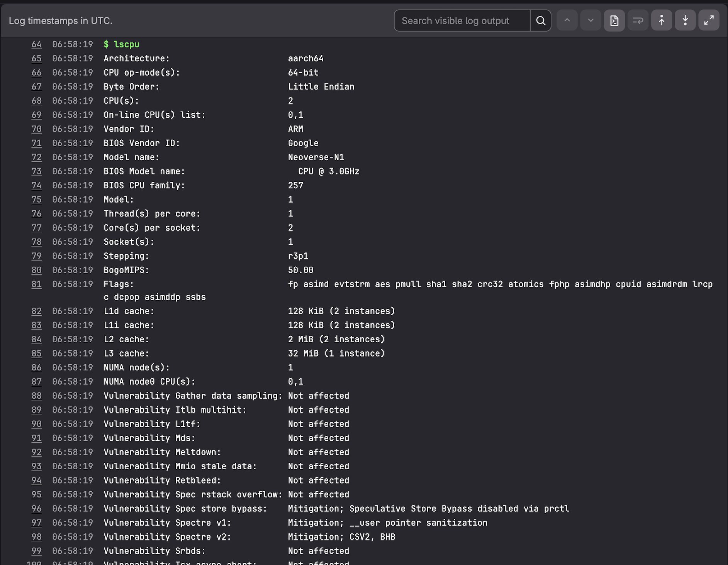The height and width of the screenshot is (565, 728).
Task: Click line number 80 showing BogoMIPS
Action: pyautogui.click(x=37, y=270)
